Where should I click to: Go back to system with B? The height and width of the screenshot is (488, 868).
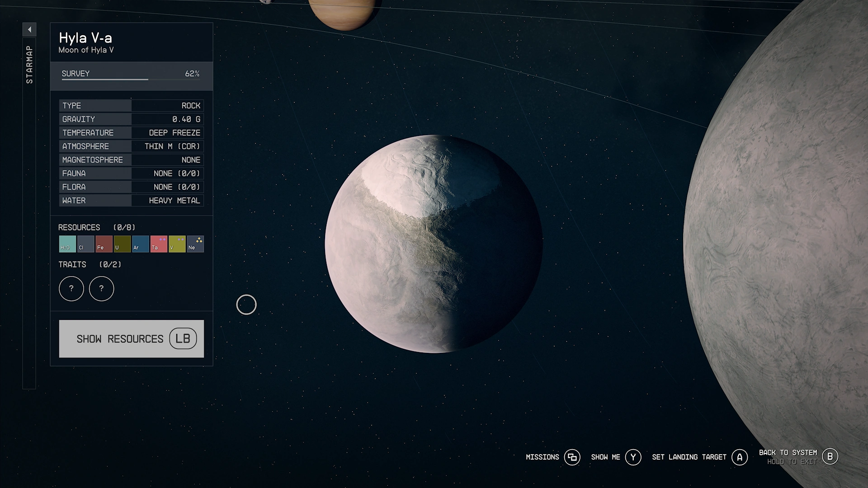point(830,457)
